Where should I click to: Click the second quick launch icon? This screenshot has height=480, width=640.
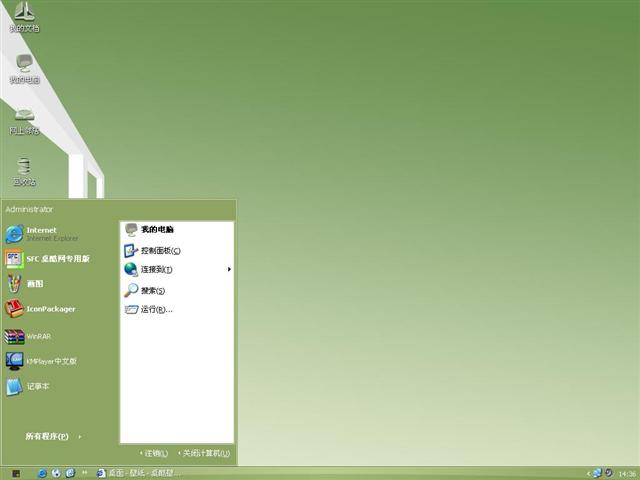pos(56,473)
